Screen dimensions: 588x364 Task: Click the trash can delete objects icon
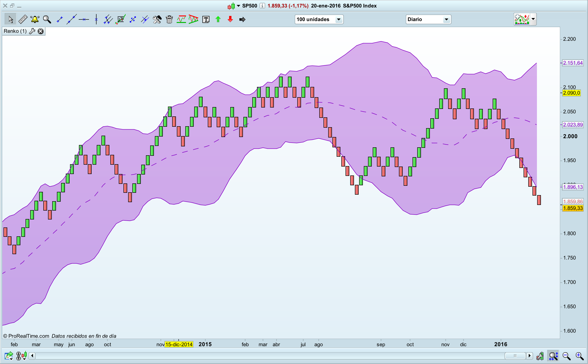point(169,19)
